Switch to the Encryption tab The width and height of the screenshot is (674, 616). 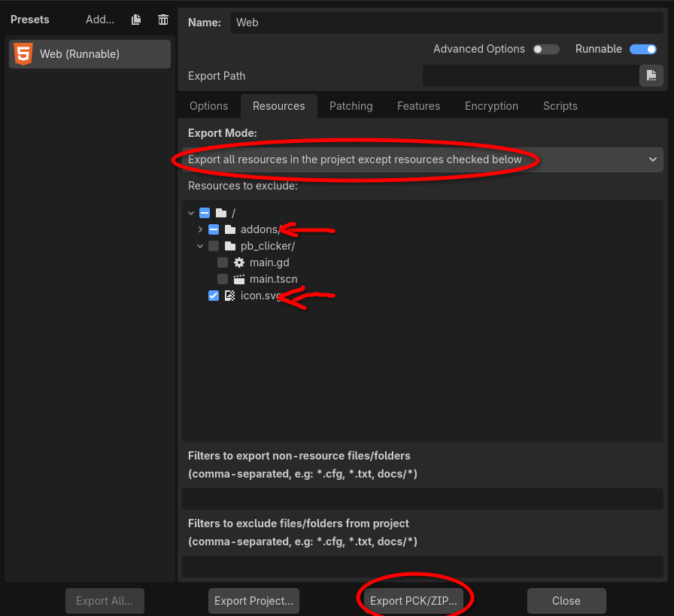coord(492,106)
